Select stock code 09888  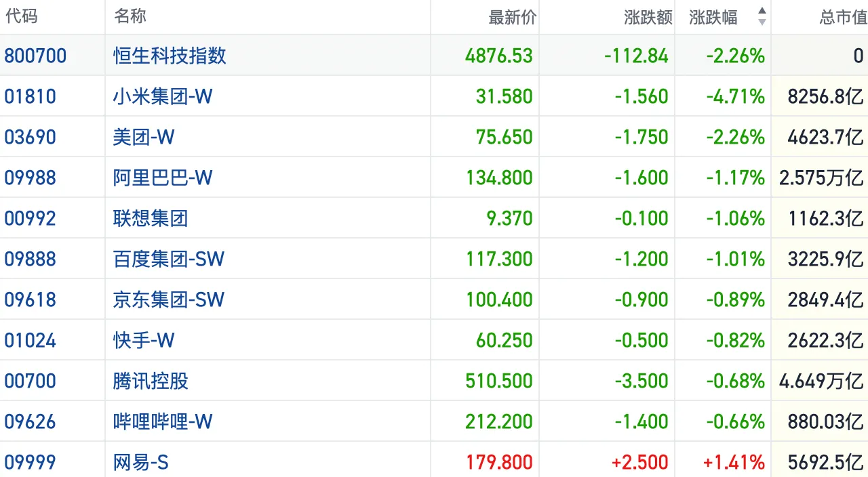coord(31,259)
